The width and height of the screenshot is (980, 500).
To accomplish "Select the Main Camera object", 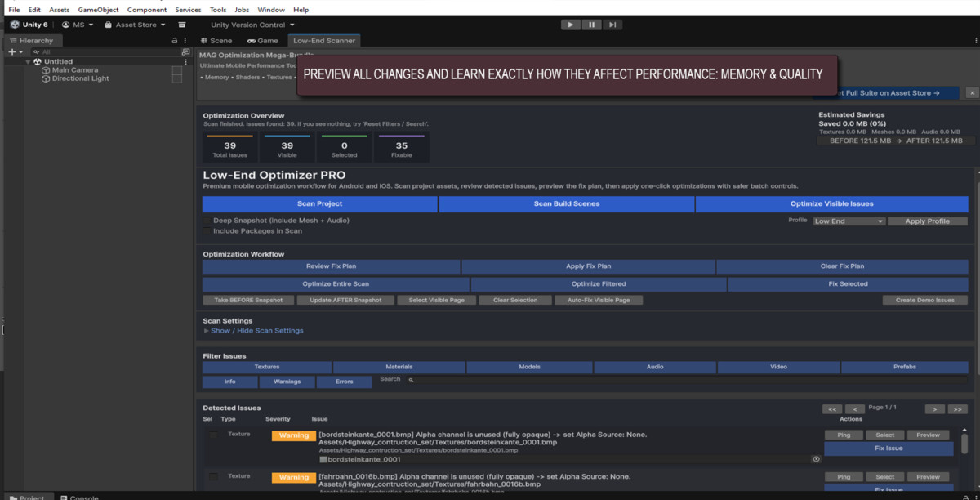I will (x=75, y=70).
